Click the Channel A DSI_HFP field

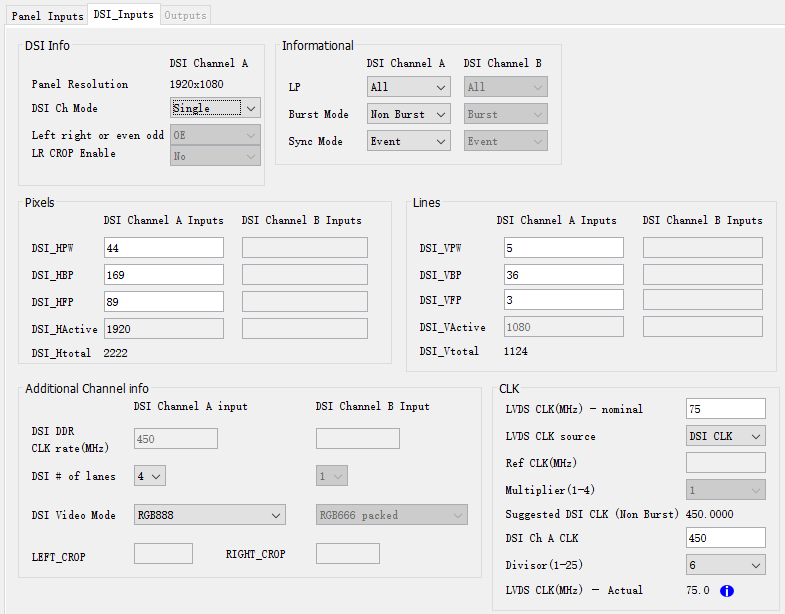164,302
